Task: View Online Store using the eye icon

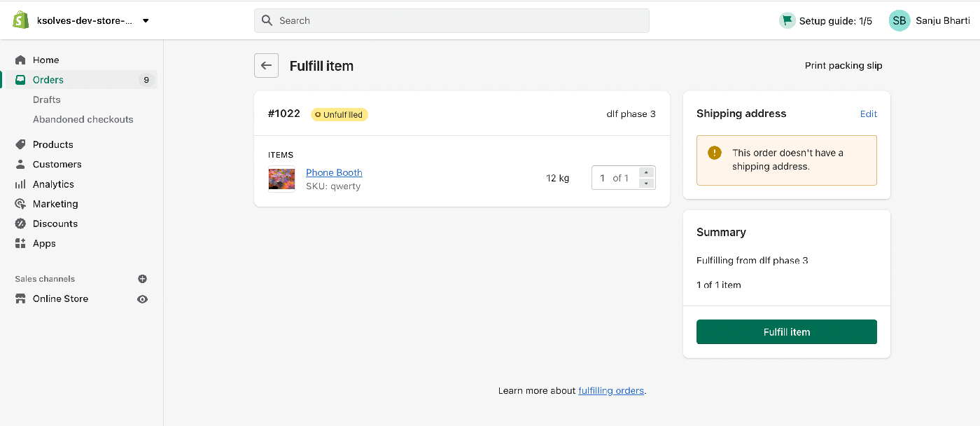Action: point(143,298)
